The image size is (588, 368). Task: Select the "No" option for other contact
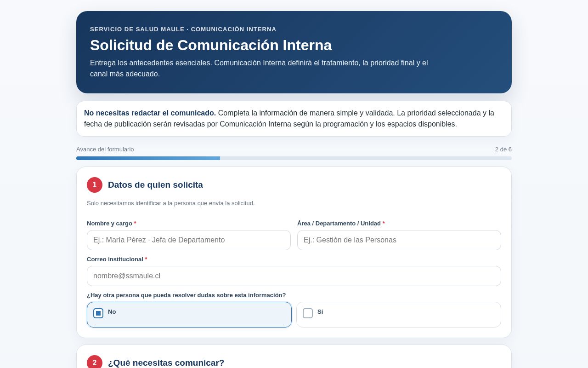pyautogui.click(x=189, y=315)
